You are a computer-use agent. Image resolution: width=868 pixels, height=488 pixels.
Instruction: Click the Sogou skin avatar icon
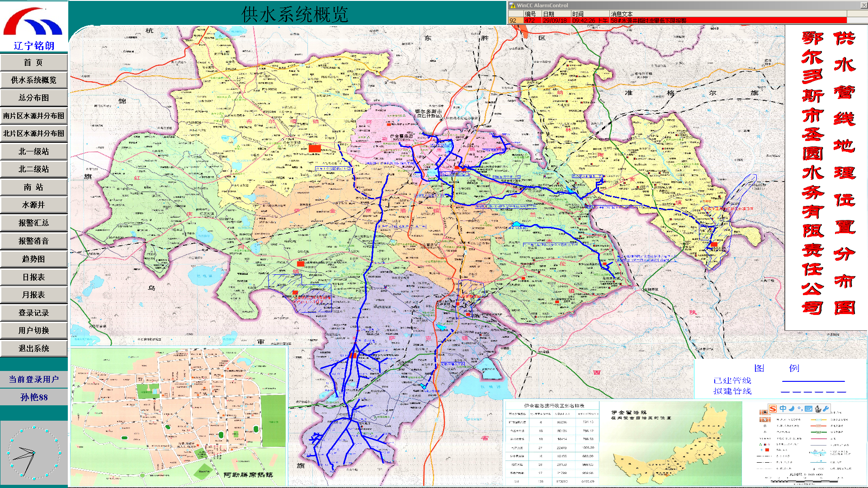[x=818, y=408]
